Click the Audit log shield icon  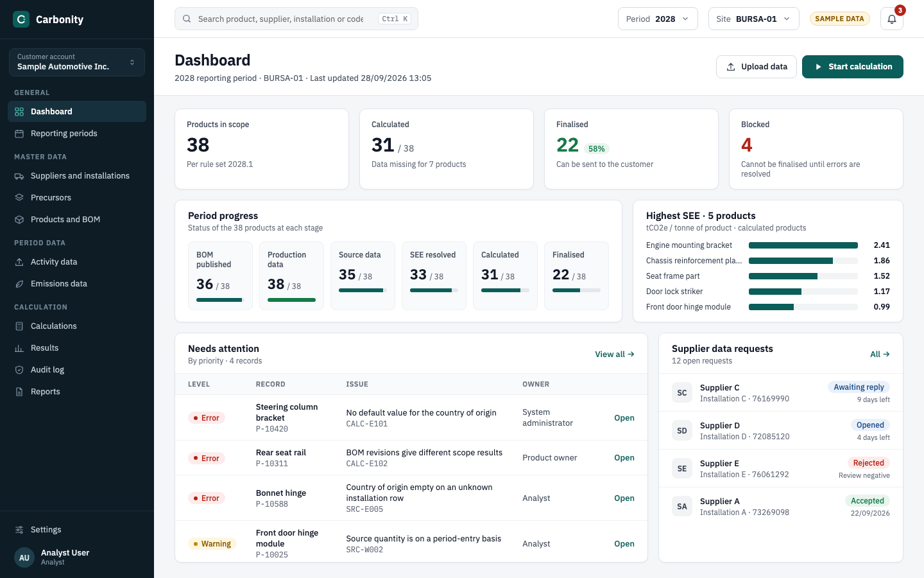click(x=19, y=370)
